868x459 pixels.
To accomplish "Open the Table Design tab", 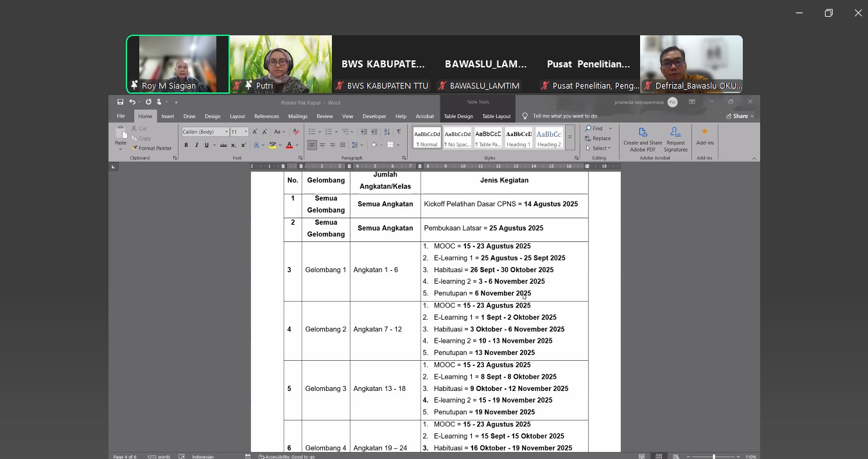I will 458,116.
